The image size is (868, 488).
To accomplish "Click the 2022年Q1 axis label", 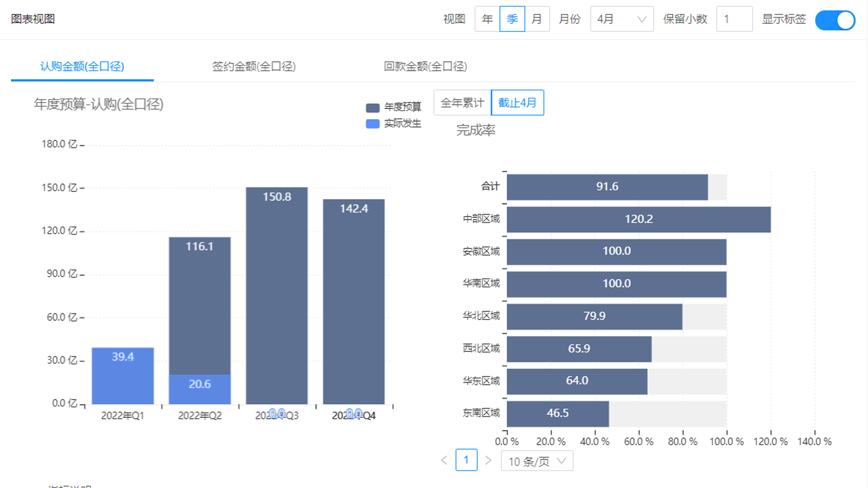I will (123, 416).
